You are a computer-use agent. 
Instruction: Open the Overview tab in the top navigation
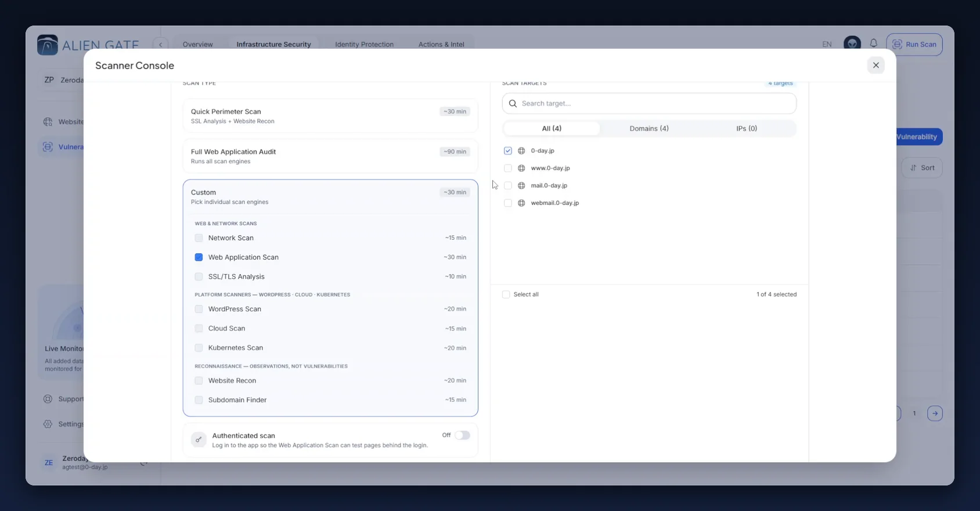(x=197, y=44)
